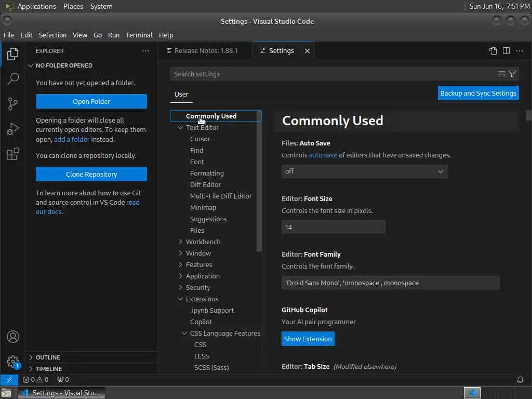Select SCSS (Sass) in settings tree

211,367
